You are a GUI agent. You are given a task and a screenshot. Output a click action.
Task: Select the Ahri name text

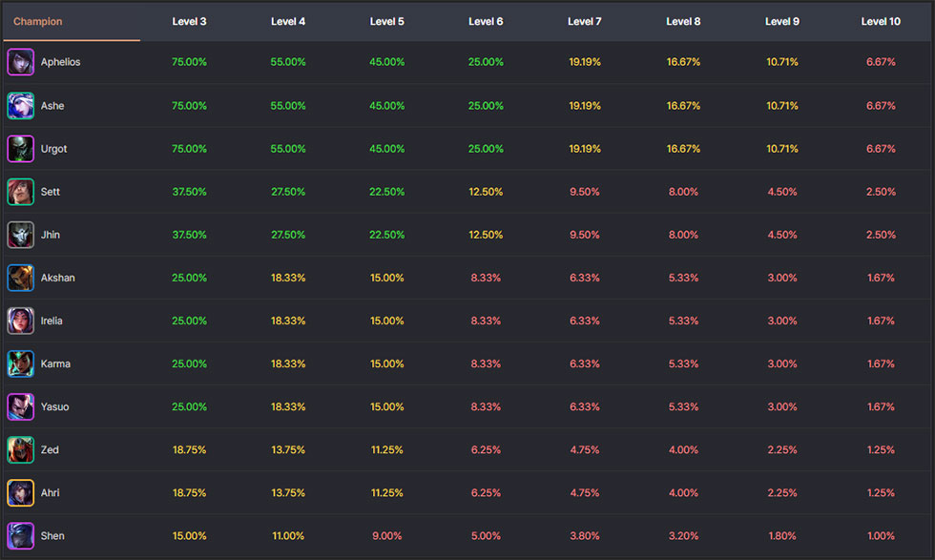click(50, 492)
